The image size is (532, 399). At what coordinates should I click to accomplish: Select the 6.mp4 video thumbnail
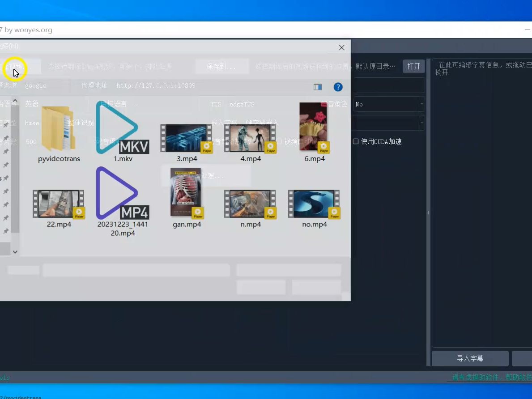[x=314, y=127]
